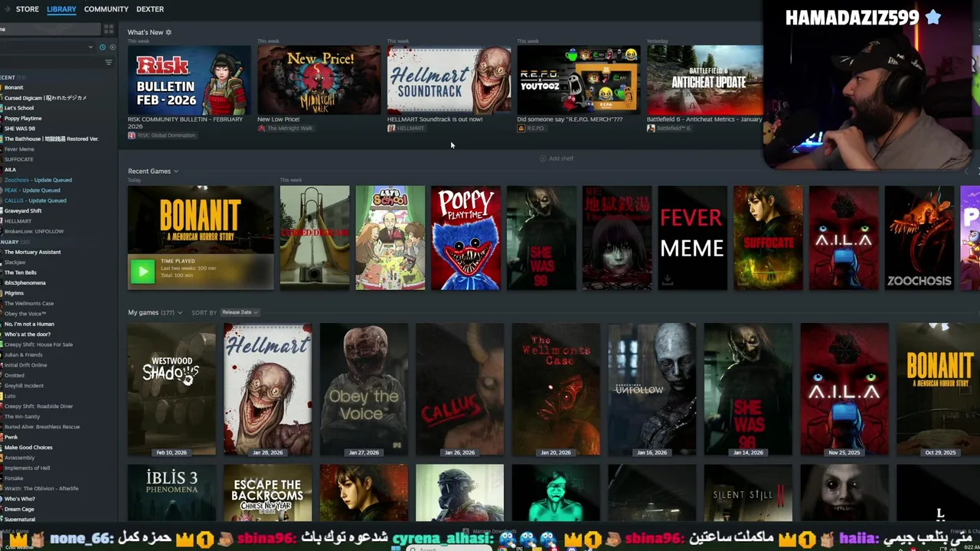Click 'Did someone say R.E.P.O. MERCH' headline
This screenshot has height=551, width=980.
point(570,119)
